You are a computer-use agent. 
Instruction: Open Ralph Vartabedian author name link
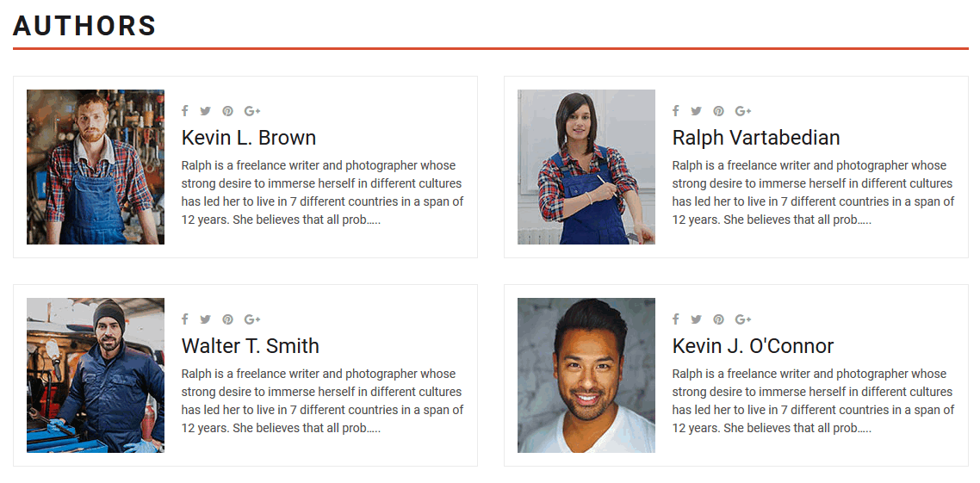pos(756,138)
